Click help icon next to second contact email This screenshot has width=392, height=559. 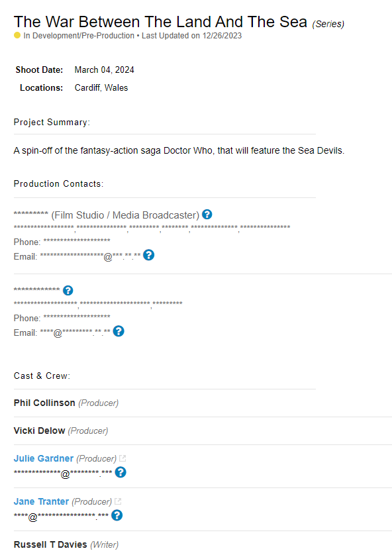click(x=119, y=331)
